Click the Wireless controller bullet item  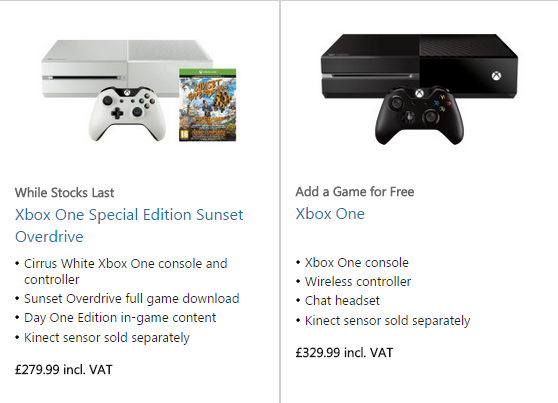tap(358, 282)
